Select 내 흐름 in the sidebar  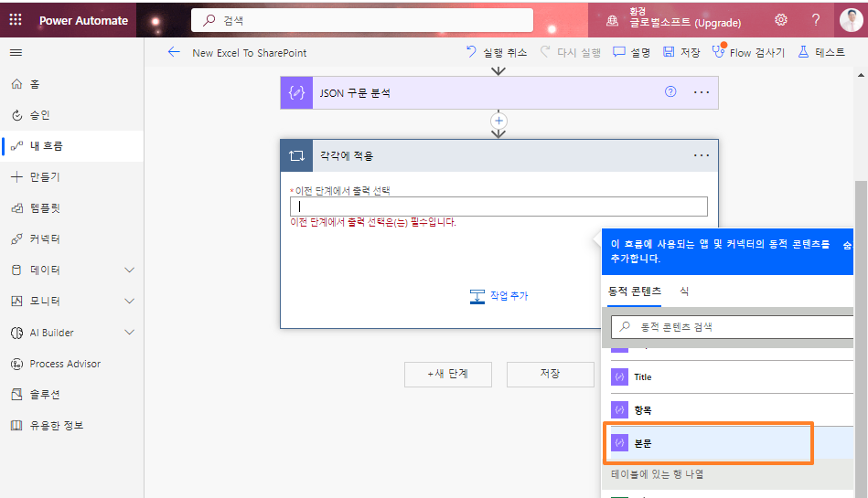pos(72,146)
